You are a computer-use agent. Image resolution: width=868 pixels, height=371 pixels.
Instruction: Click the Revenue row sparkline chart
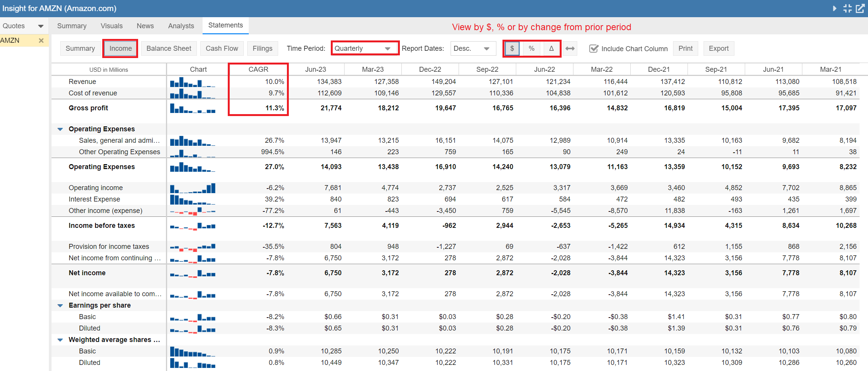(193, 82)
